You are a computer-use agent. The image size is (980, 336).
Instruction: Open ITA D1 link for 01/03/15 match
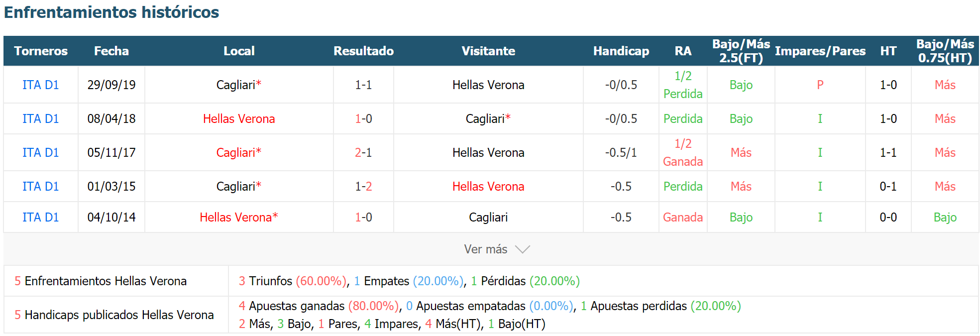click(41, 187)
